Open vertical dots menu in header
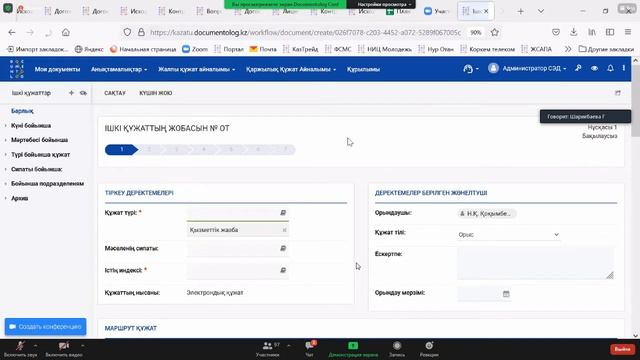 click(x=624, y=69)
